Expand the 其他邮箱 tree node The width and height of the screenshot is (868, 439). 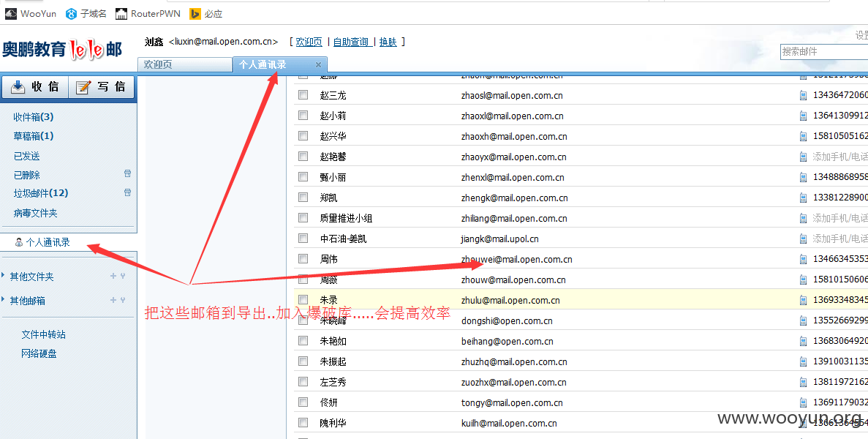click(4, 300)
